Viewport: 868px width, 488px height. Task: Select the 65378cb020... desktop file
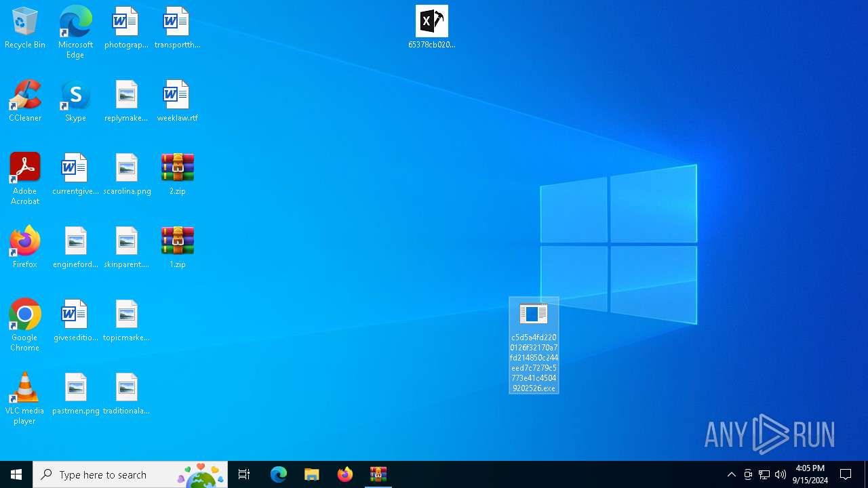tap(432, 28)
